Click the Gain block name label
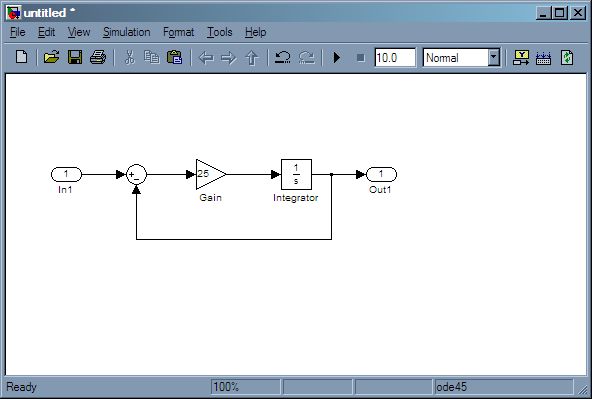Image resolution: width=592 pixels, height=400 pixels. click(x=210, y=198)
